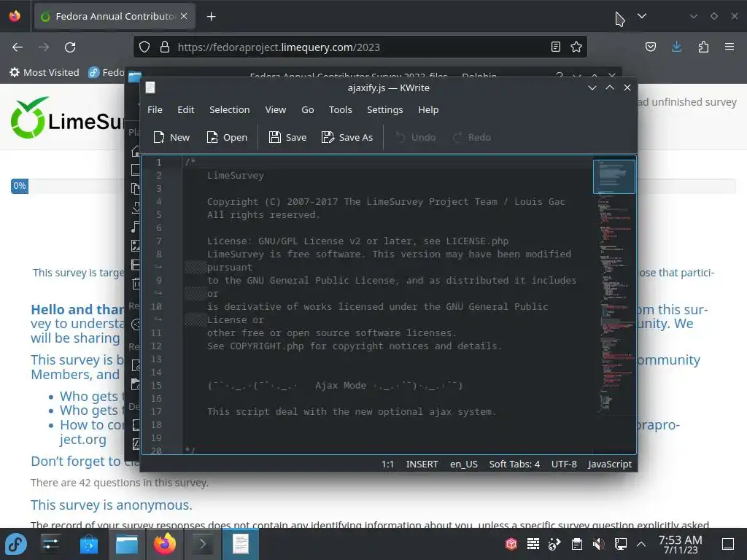Click the Undo toolbar button
This screenshot has width=747, height=560.
point(415,137)
